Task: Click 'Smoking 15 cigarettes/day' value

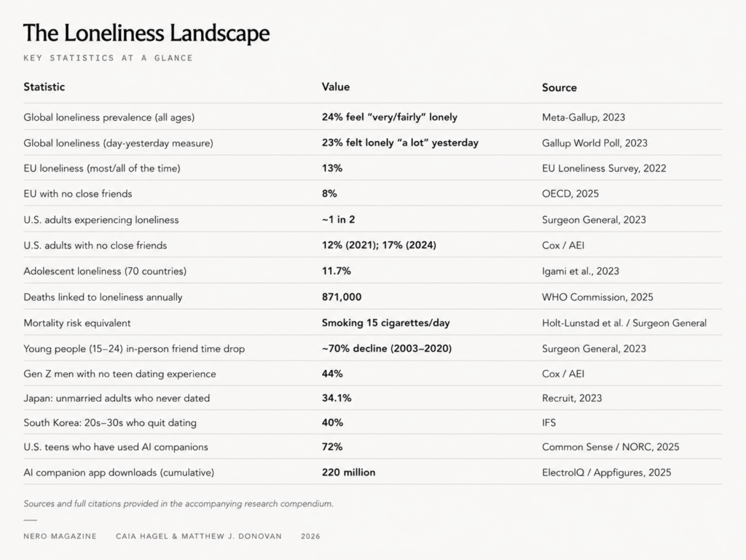Action: point(386,323)
